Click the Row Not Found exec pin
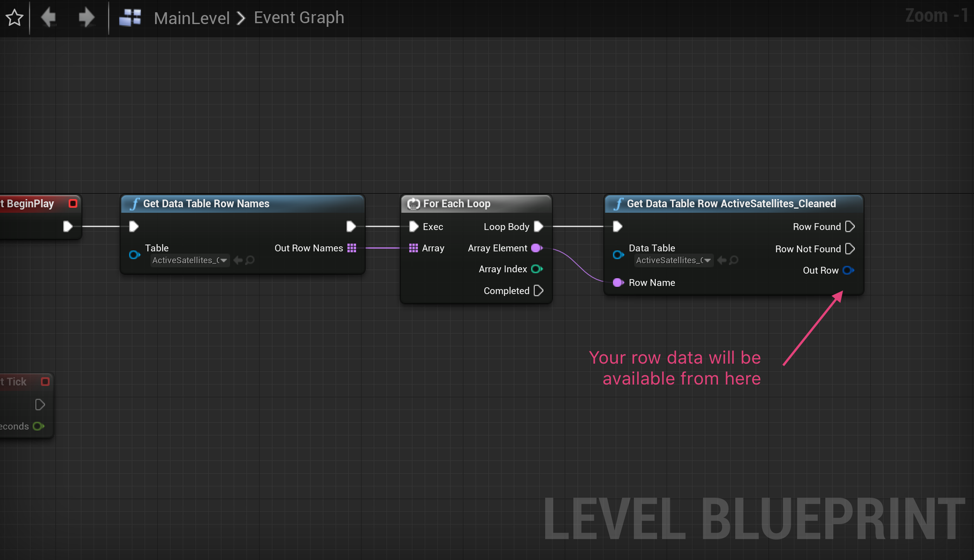The width and height of the screenshot is (974, 560). point(851,248)
